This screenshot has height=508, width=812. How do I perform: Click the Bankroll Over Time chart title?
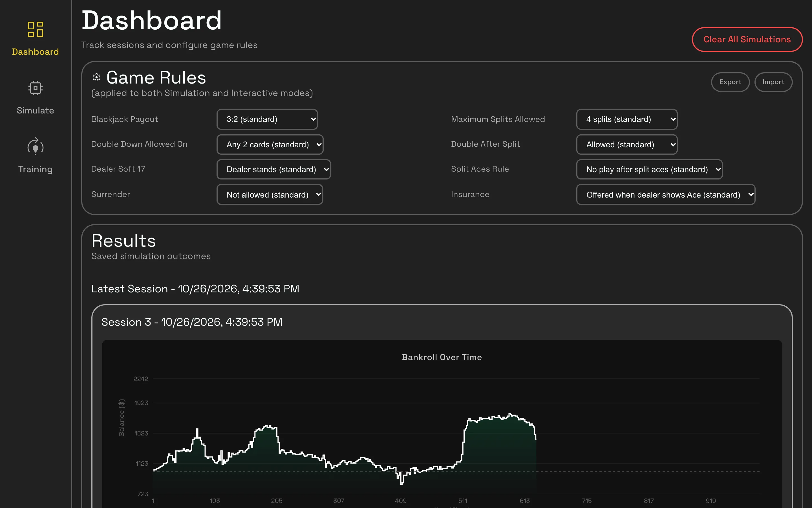pos(442,357)
